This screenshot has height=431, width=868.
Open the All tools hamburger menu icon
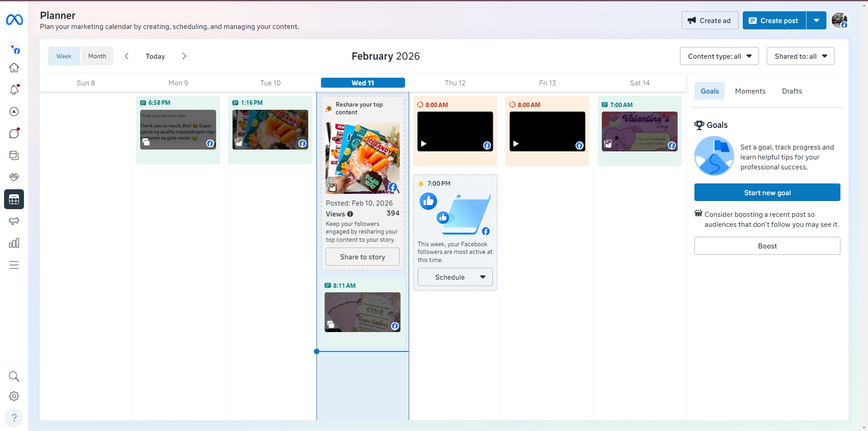pos(14,265)
